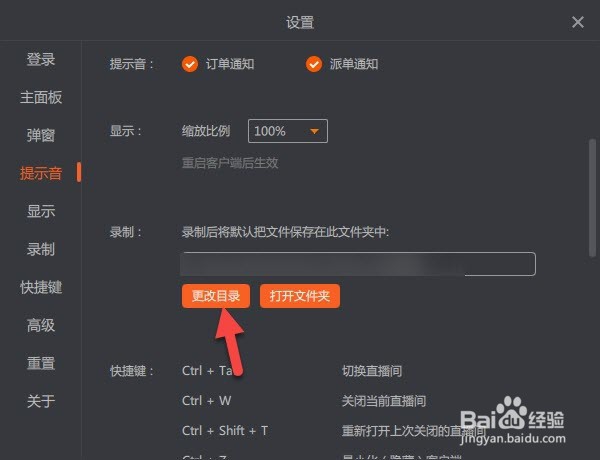
Task: Go to the 显示 settings section
Action: [x=41, y=211]
